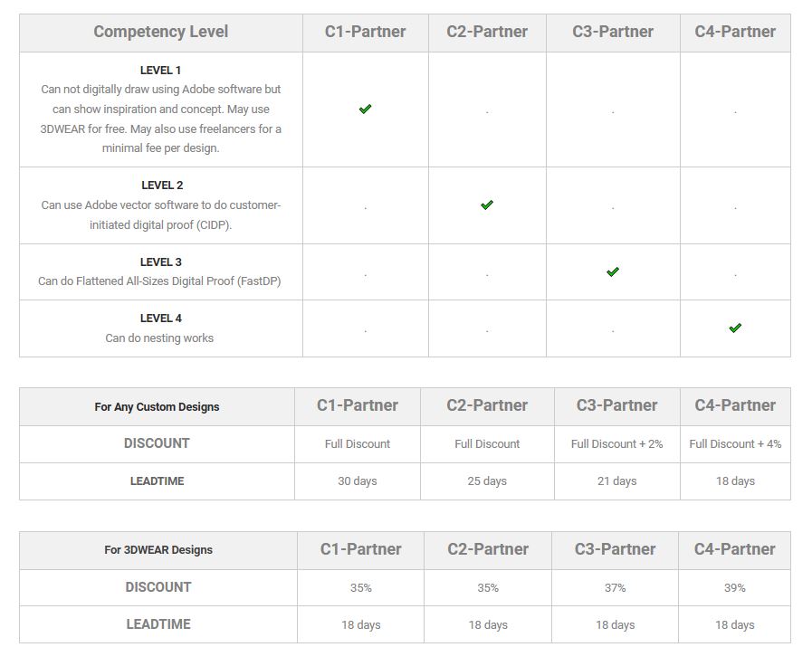
Task: Select the "25 days" leadtime cell
Action: click(487, 481)
